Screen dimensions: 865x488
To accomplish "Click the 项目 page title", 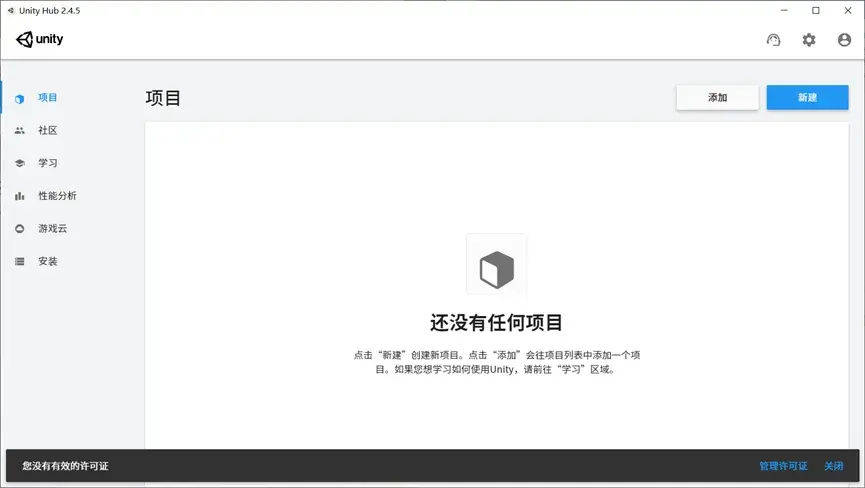I will coord(163,98).
